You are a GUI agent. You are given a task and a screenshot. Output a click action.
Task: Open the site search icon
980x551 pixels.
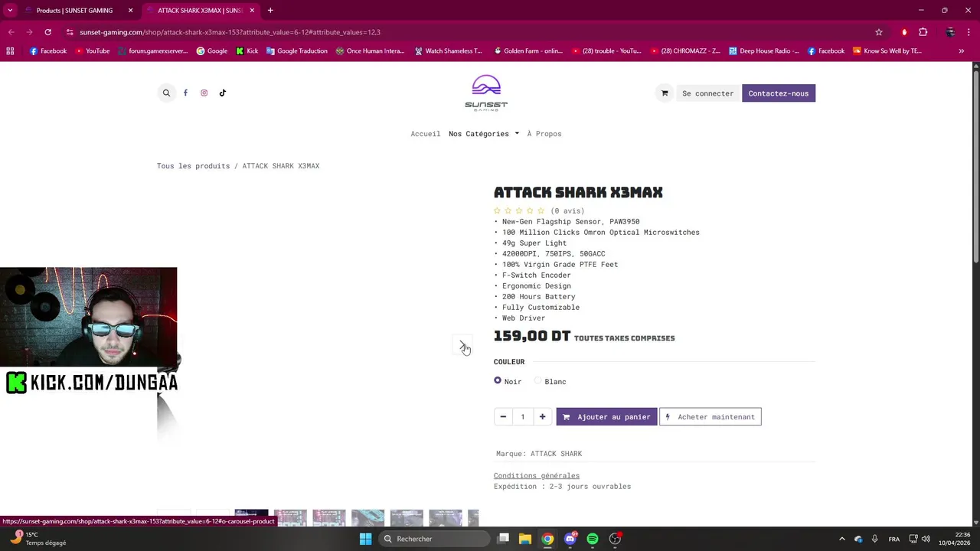tap(166, 93)
